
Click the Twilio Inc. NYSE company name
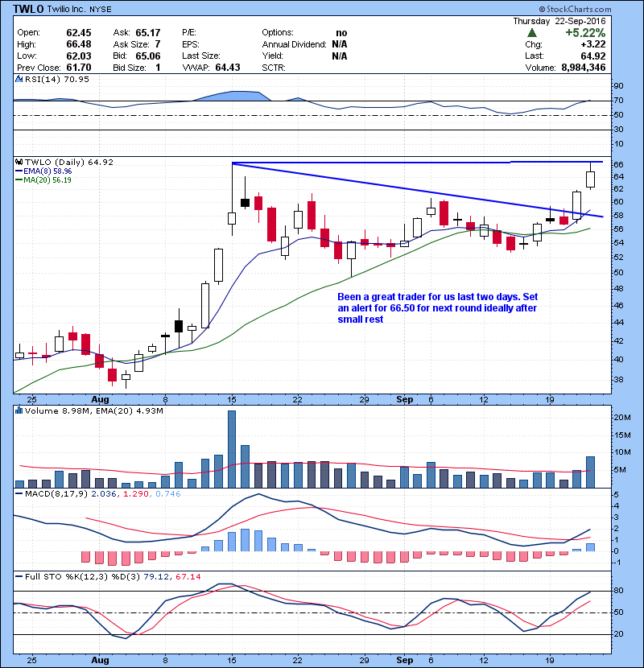click(x=79, y=9)
